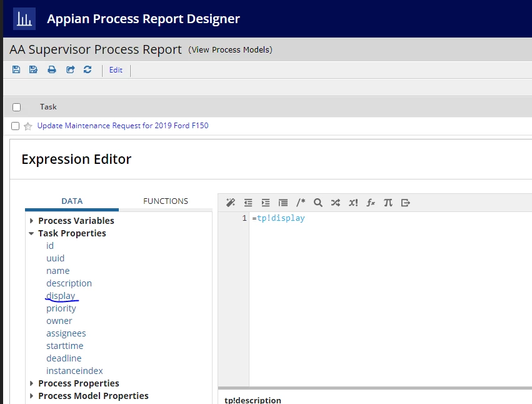Select the instanceindex task property
This screenshot has width=532, height=404.
pos(74,371)
